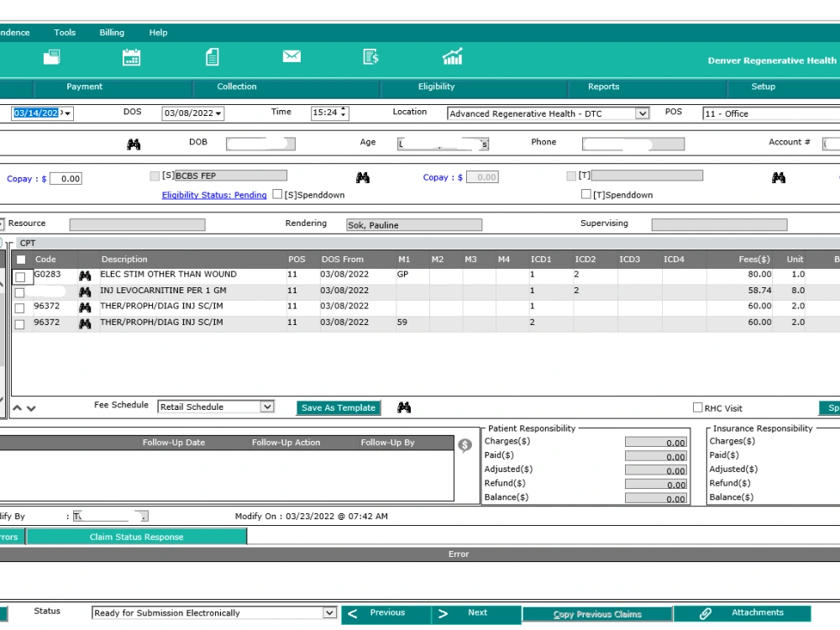Lookup binoculars in 96372 row with modifier 59
Screen dimensions: 840x630
coord(85,323)
